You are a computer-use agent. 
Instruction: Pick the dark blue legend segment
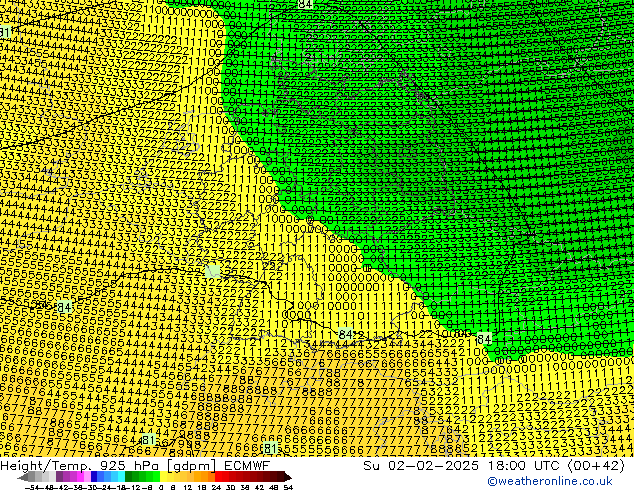(94, 477)
